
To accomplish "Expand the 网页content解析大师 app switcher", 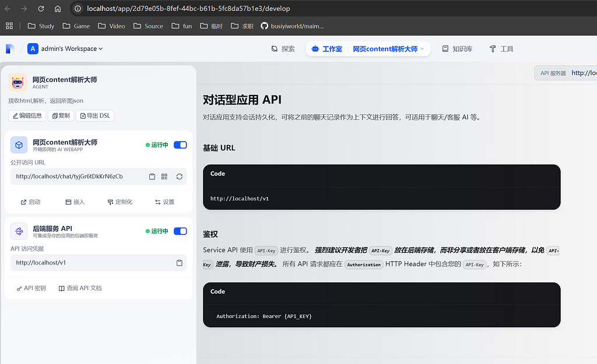I will [388, 49].
